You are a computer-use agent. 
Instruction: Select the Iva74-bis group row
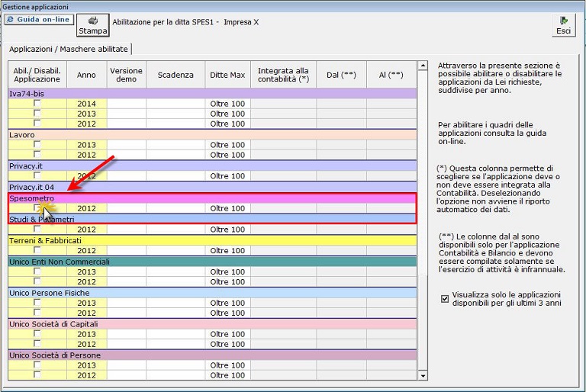point(212,93)
